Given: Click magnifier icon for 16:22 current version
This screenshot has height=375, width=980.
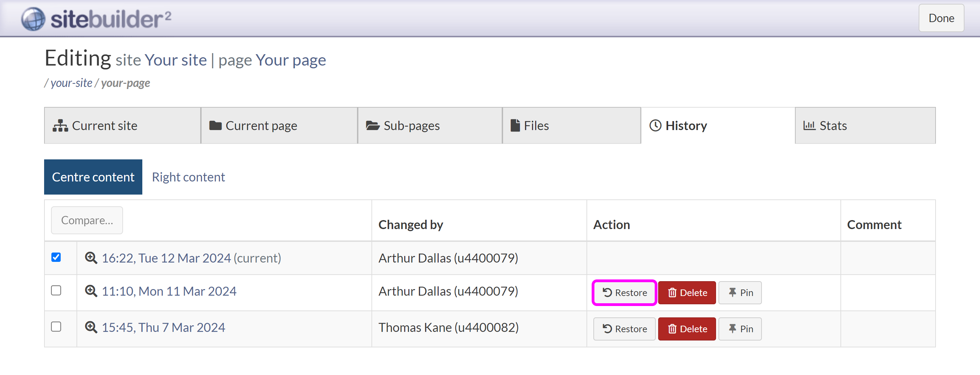Looking at the screenshot, I should (x=91, y=258).
